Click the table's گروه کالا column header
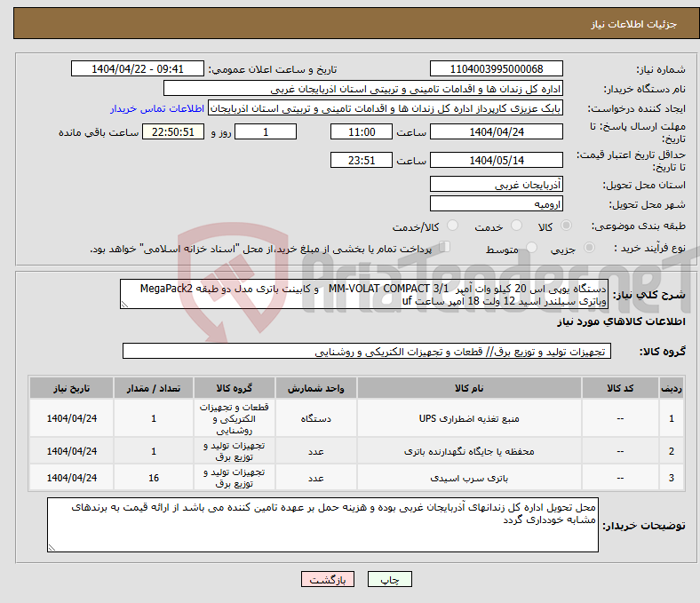Viewport: 700px width, 603px height. [234, 388]
